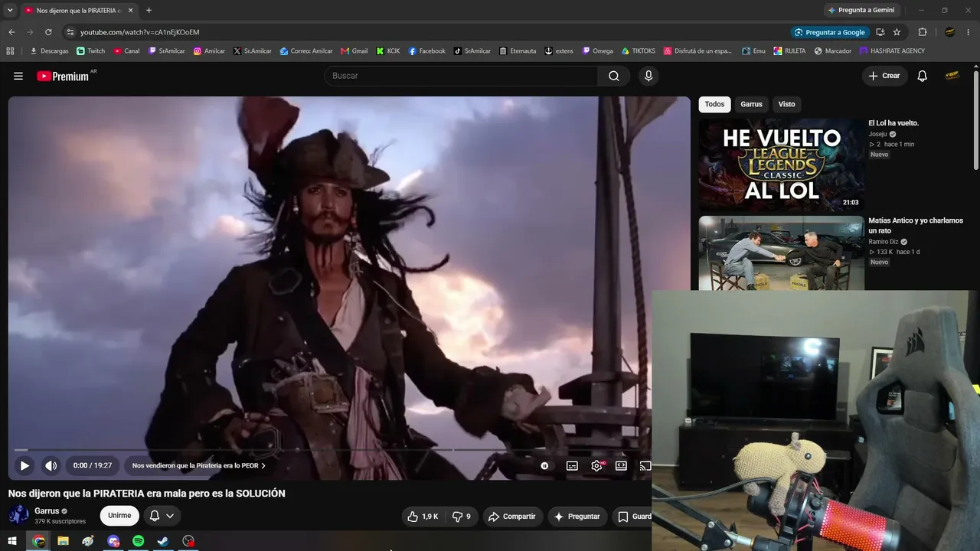Screen dimensions: 980x551
Task: Open the TIKTOKS bookmark
Action: 638,51
